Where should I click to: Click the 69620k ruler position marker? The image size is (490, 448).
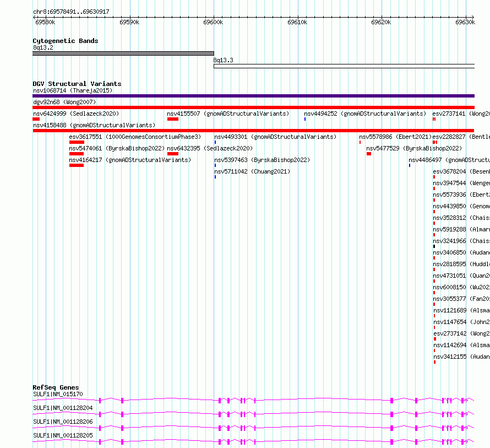[x=381, y=22]
